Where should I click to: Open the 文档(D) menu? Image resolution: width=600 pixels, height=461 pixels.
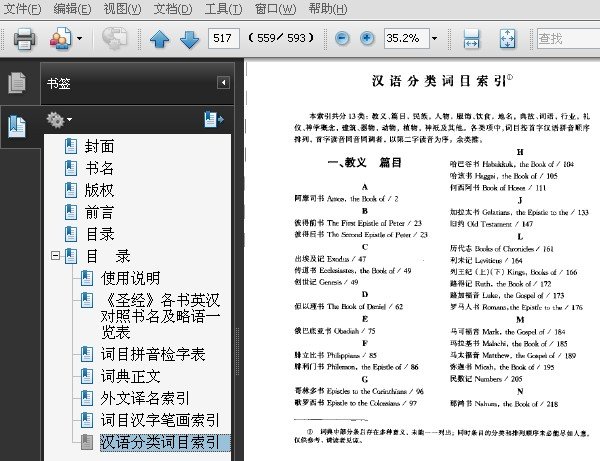click(173, 8)
